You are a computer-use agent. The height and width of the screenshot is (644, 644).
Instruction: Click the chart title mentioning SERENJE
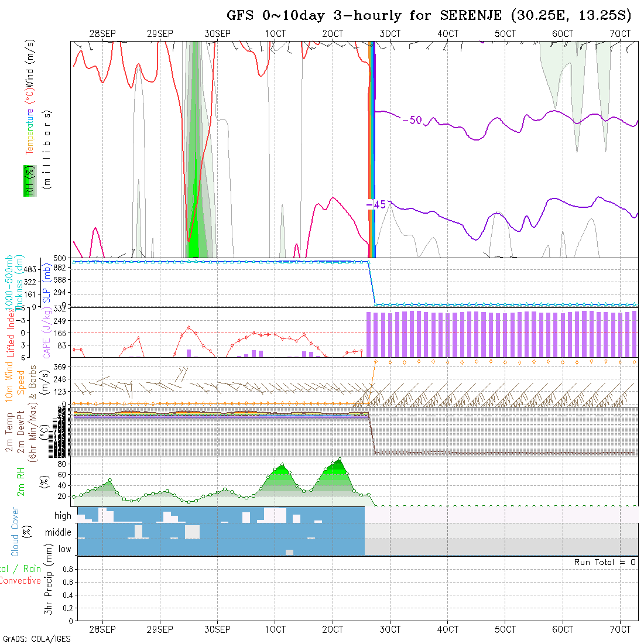tap(429, 15)
